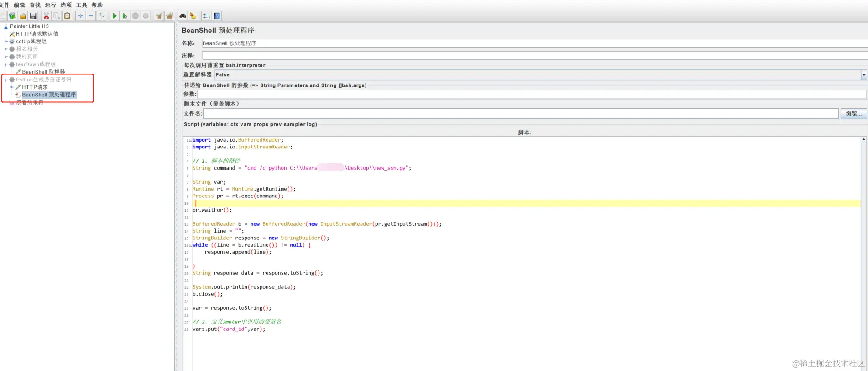Open the 帮助 menu

[97, 5]
